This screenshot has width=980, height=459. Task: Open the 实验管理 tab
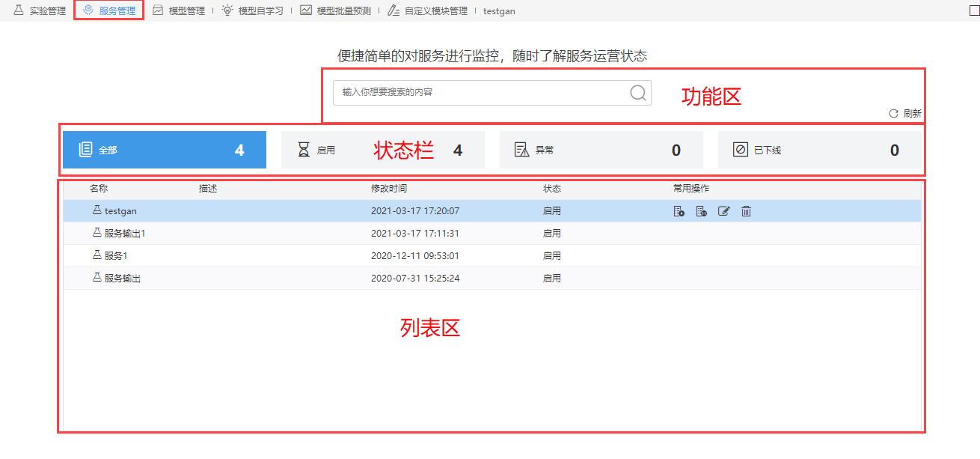coord(40,11)
